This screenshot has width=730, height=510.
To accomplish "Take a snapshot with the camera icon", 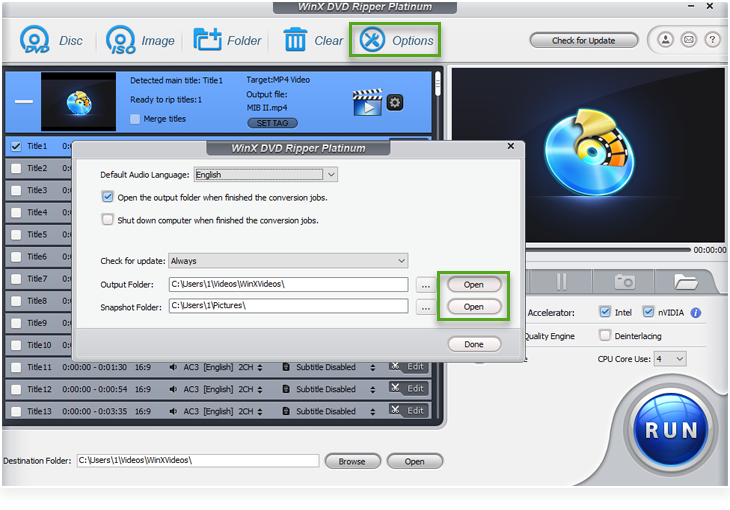I will coord(624,282).
